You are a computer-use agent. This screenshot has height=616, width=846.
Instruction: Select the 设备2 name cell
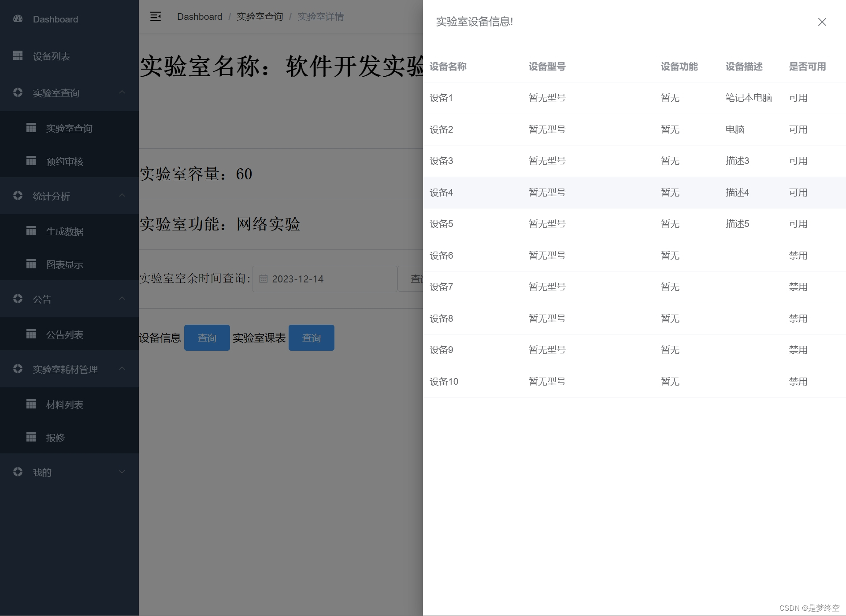pyautogui.click(x=442, y=130)
